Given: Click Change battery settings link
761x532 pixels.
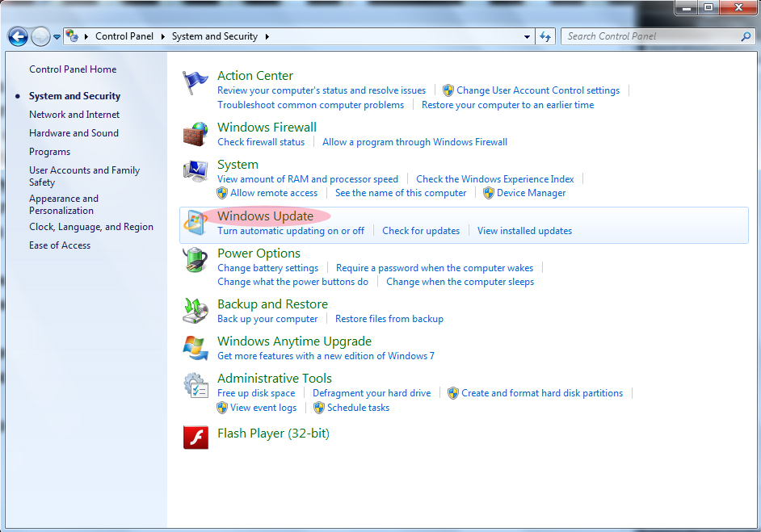Looking at the screenshot, I should [268, 268].
